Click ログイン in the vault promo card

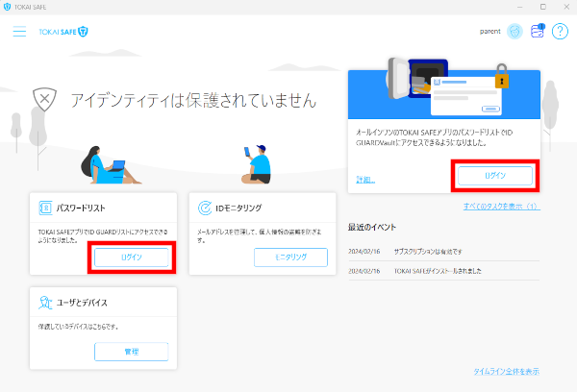point(495,176)
